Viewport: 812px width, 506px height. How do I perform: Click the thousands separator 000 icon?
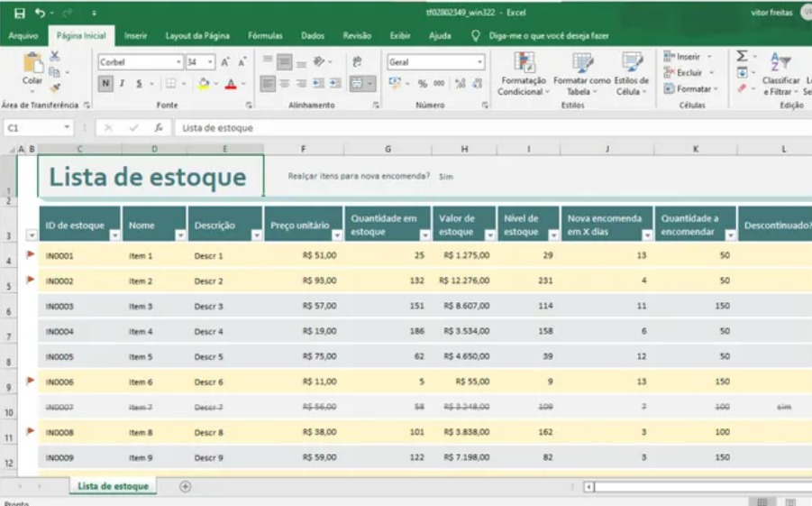439,83
